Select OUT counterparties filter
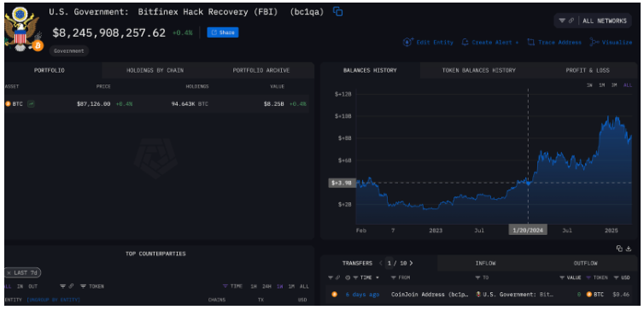644x310 pixels. (x=32, y=286)
